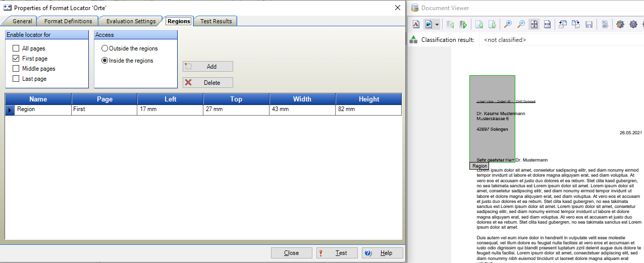This screenshot has width=644, height=263.
Task: Go to the next document
Action: click(x=463, y=24)
